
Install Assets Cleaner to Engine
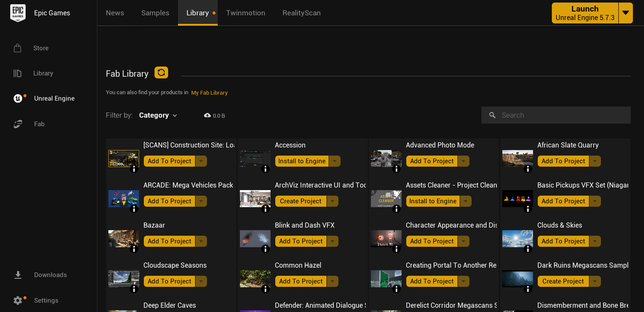pos(433,201)
